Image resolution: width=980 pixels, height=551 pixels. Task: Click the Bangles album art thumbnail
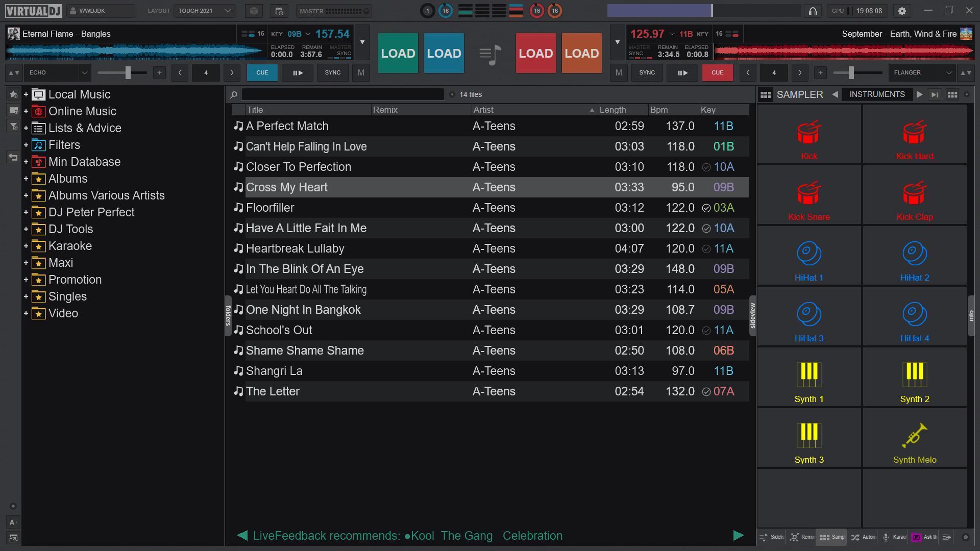pos(14,34)
